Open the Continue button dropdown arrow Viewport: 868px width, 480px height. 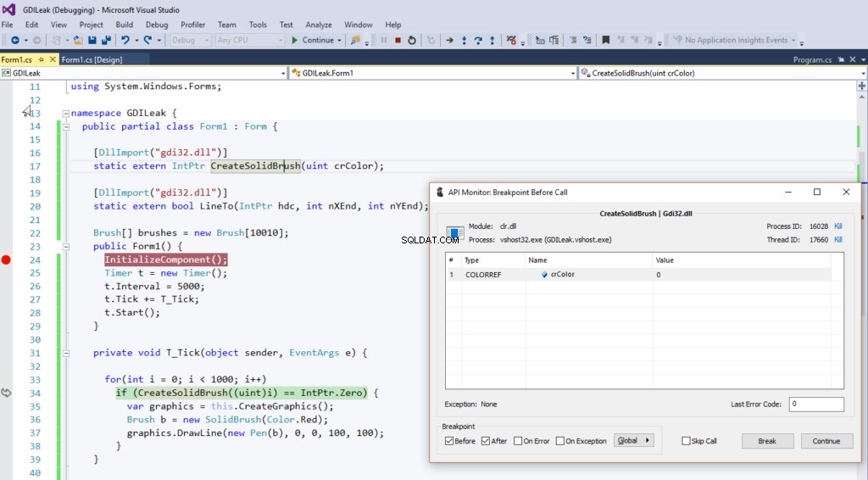(339, 40)
